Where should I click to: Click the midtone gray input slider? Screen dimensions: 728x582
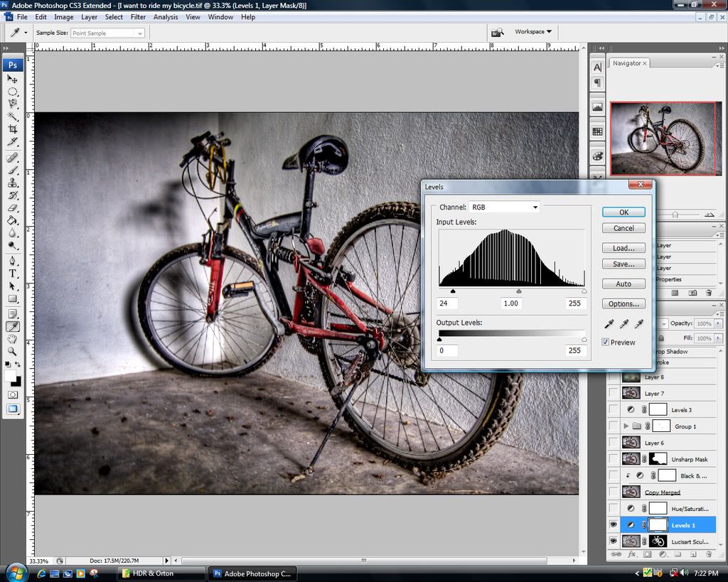[x=518, y=291]
